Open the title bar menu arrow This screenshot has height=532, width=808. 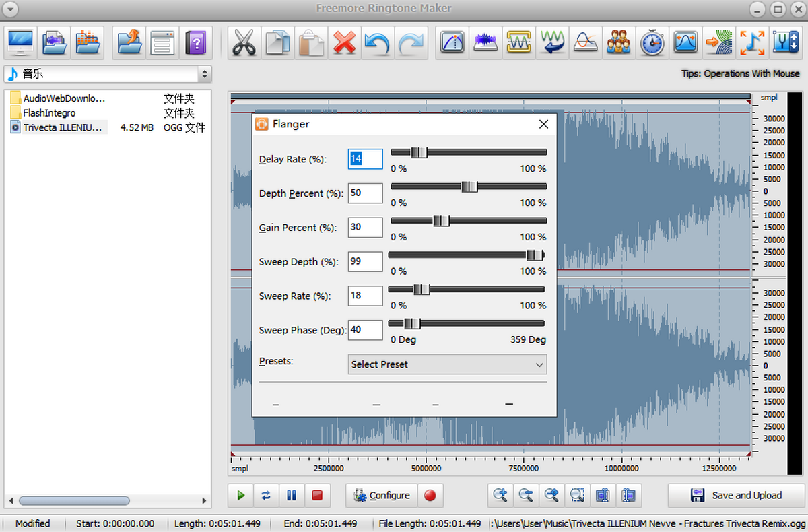pos(9,9)
